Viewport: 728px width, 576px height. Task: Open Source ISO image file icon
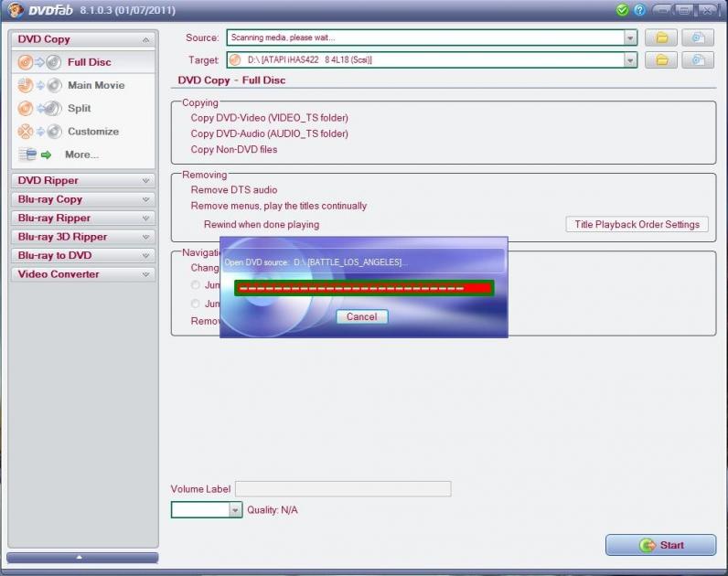(698, 37)
